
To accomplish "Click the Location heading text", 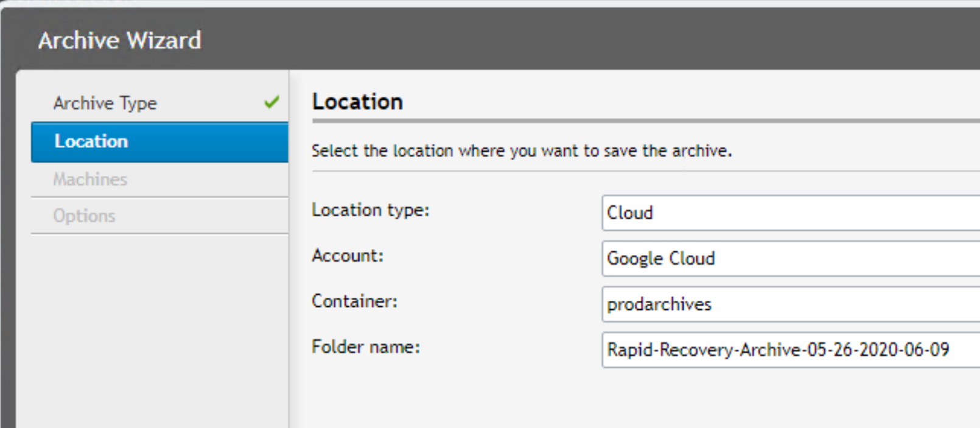I will (357, 101).
